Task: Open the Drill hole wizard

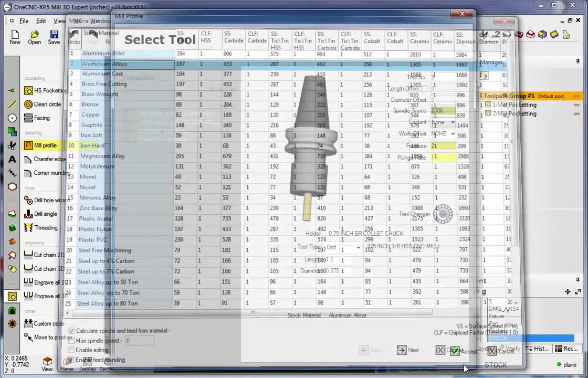Action: pyautogui.click(x=47, y=200)
